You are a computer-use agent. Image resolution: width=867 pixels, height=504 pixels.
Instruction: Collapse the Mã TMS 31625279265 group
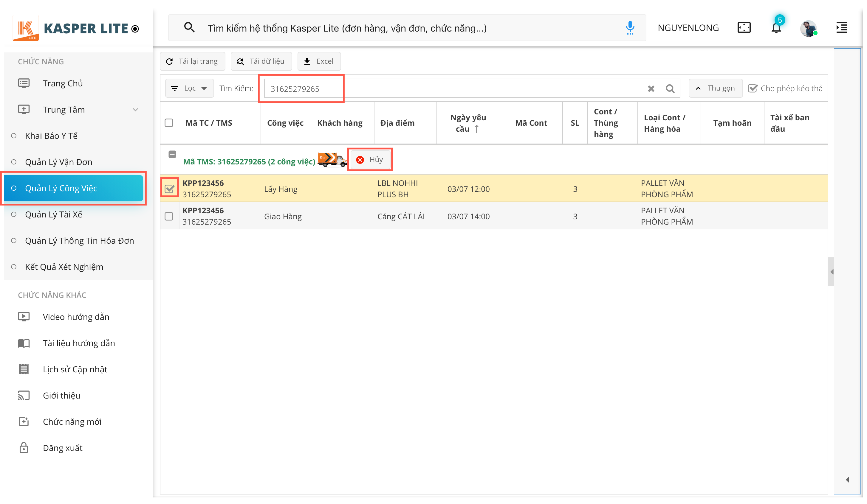point(172,154)
